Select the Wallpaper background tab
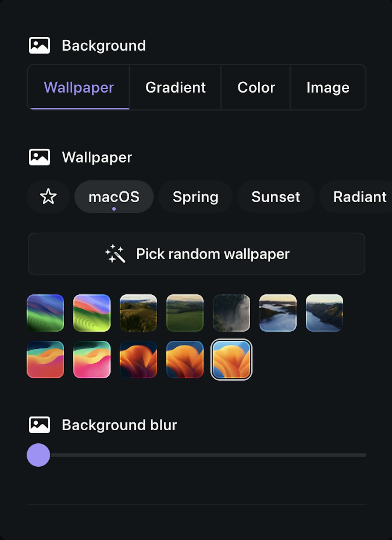 point(79,87)
